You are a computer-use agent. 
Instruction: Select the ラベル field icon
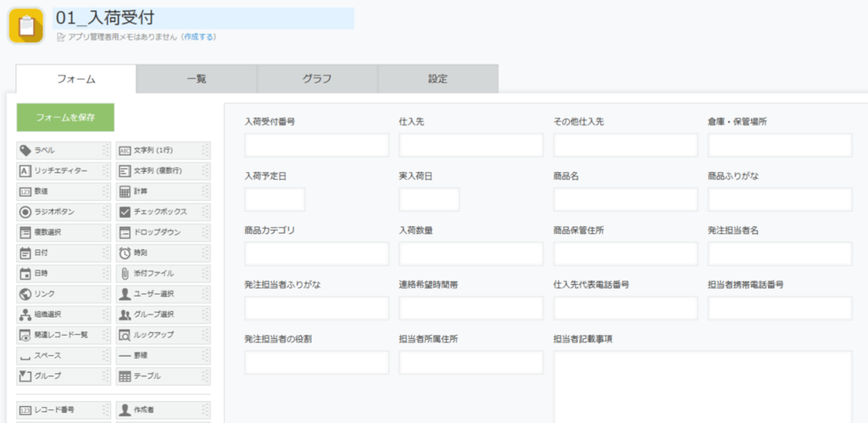pyautogui.click(x=25, y=151)
